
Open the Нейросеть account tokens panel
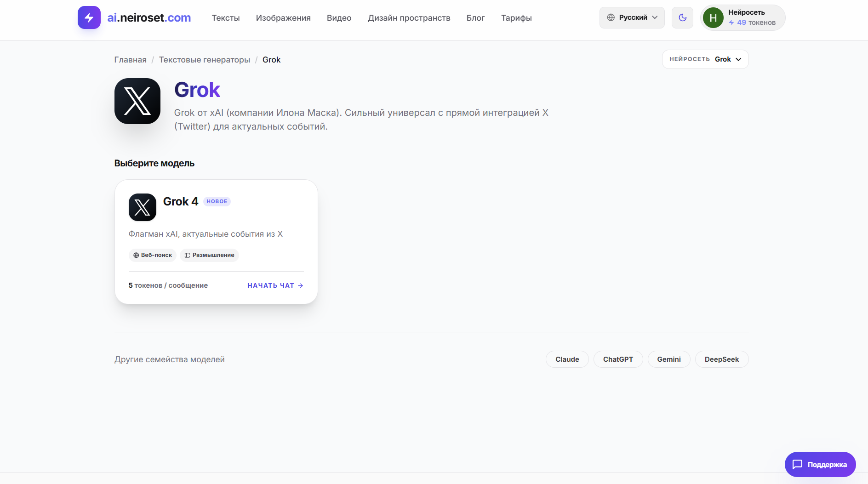tap(742, 17)
